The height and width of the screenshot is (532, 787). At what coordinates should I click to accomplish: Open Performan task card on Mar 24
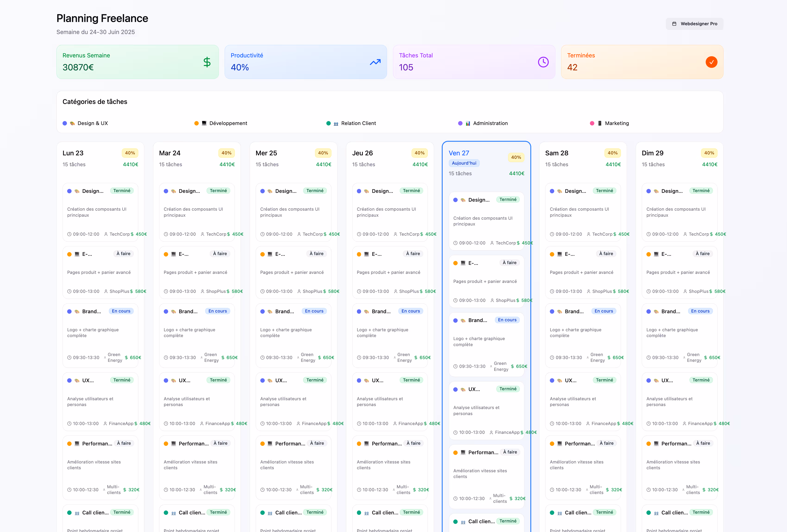pos(197,468)
